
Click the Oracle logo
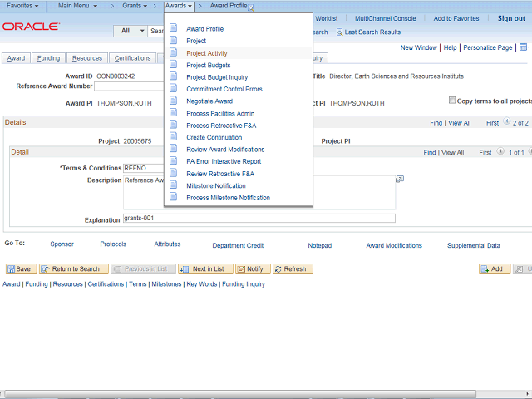[x=32, y=27]
